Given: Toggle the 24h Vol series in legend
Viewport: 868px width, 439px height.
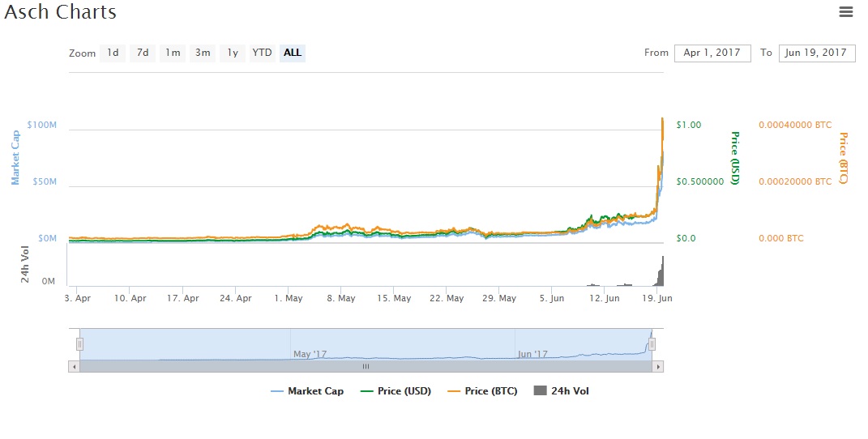Looking at the screenshot, I should 562,391.
